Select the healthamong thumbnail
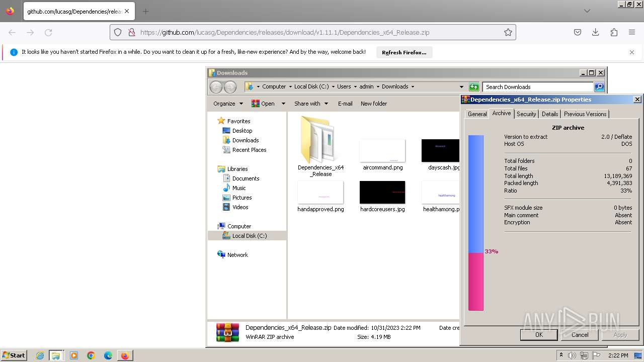 click(x=441, y=192)
